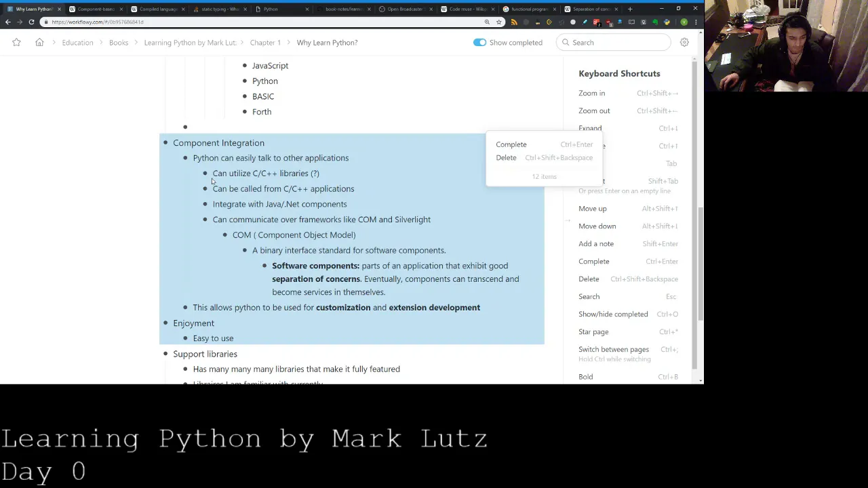Click the bullet next to 'A binary interface standard'
This screenshot has height=488, width=868.
[245, 251]
